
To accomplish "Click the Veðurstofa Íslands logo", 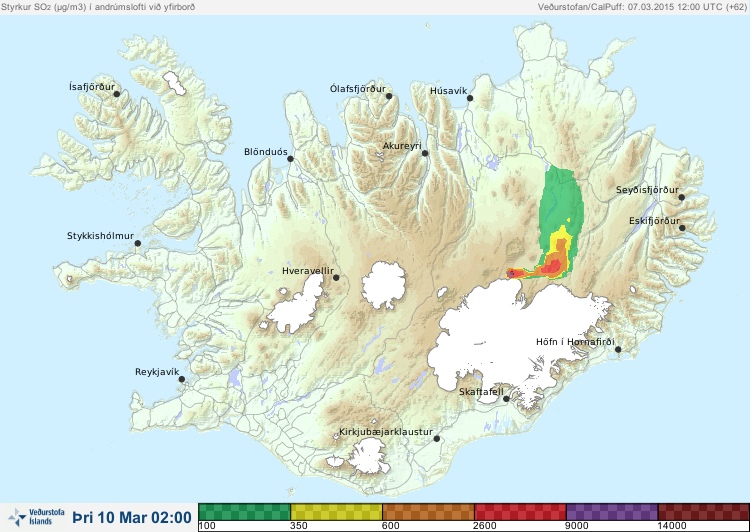I will click(36, 517).
